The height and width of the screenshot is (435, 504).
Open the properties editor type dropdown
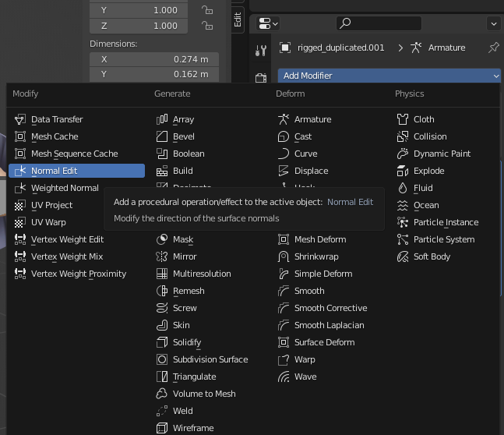tap(268, 23)
